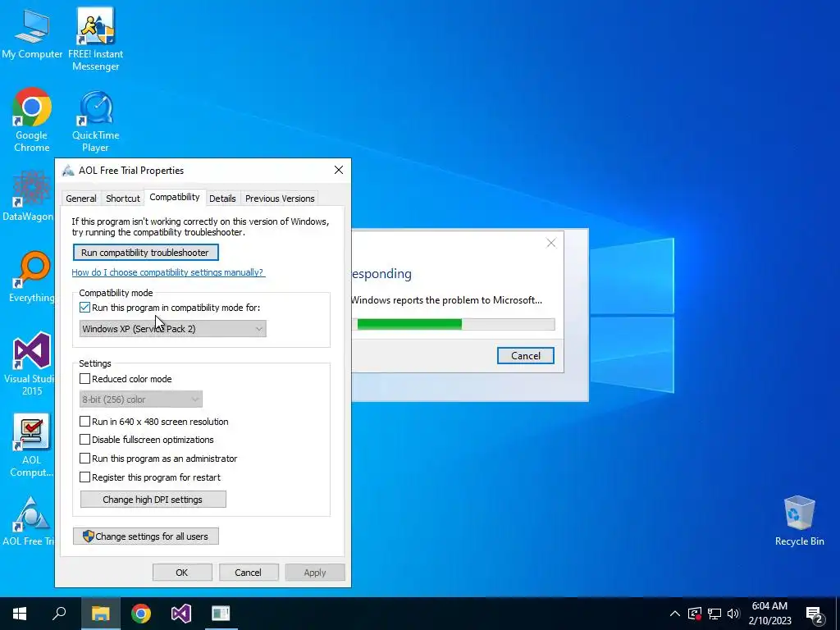The image size is (840, 630).
Task: Switch to the rightmost running taskbar app
Action: click(221, 614)
